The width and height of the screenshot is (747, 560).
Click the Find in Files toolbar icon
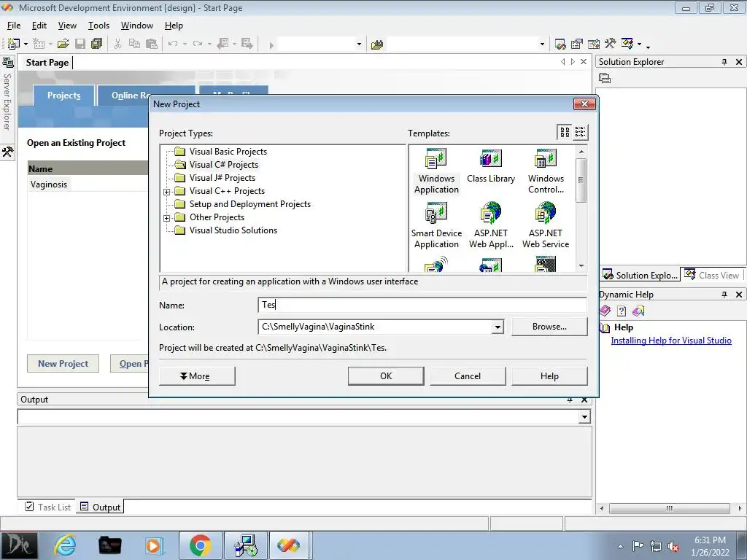(377, 44)
